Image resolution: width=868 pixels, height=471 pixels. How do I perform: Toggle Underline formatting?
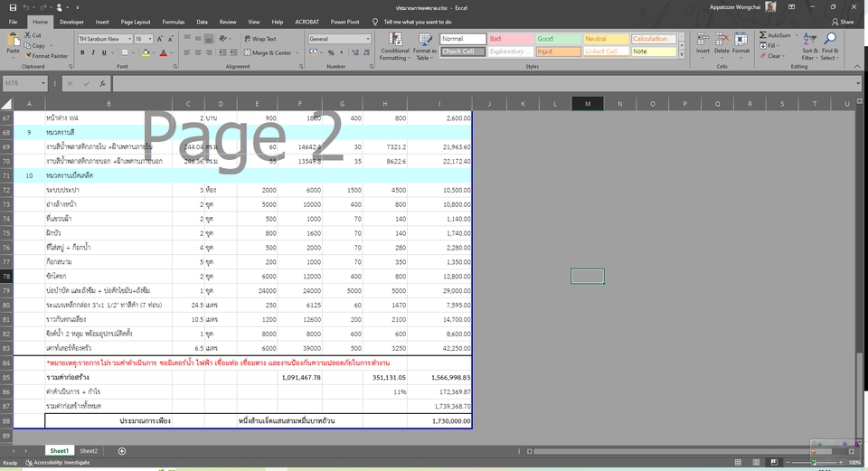(103, 52)
